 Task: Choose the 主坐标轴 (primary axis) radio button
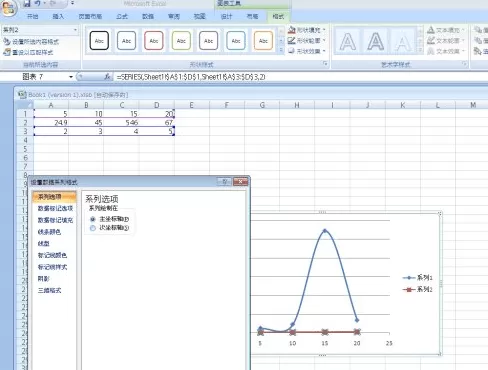tap(93, 219)
